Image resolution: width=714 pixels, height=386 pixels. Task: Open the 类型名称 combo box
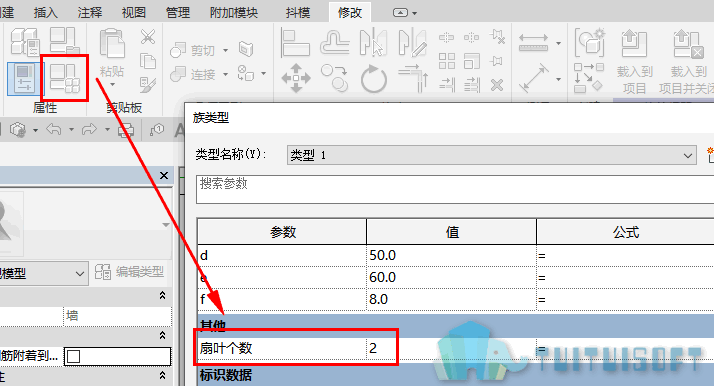tap(492, 155)
